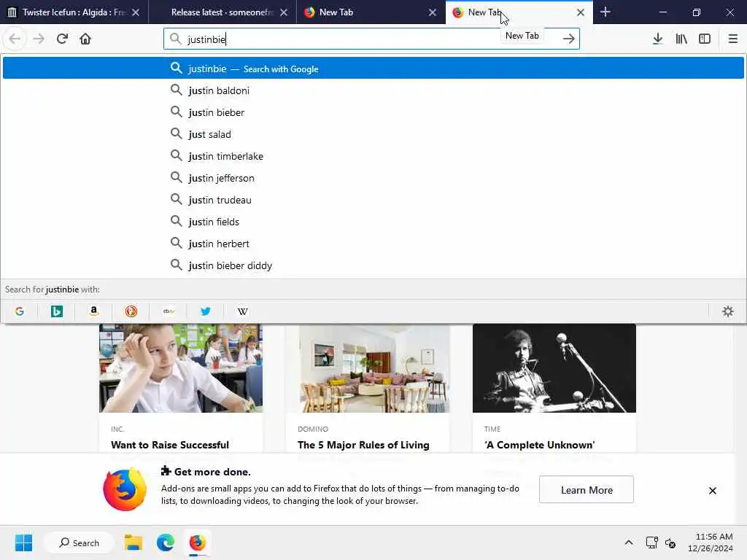Open The 5 Major Rules of Living headline

click(x=363, y=445)
